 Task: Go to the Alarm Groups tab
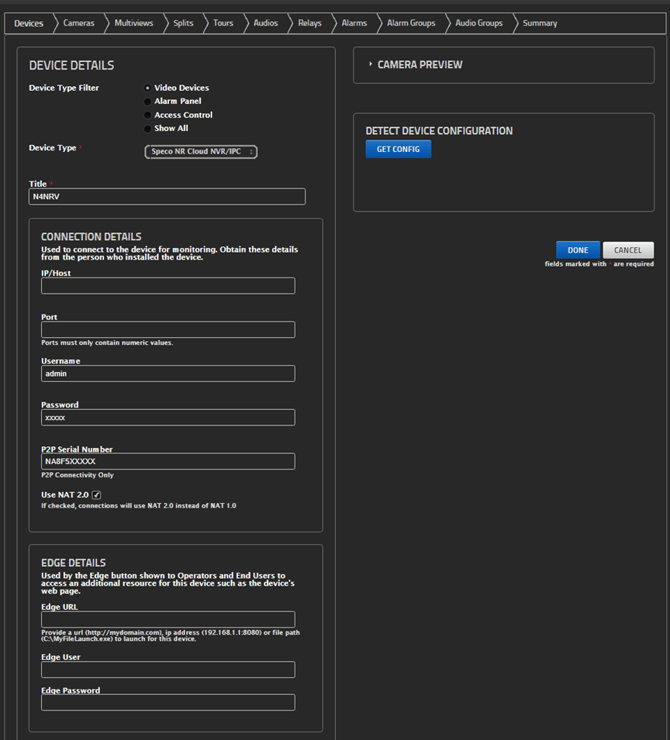click(x=411, y=23)
